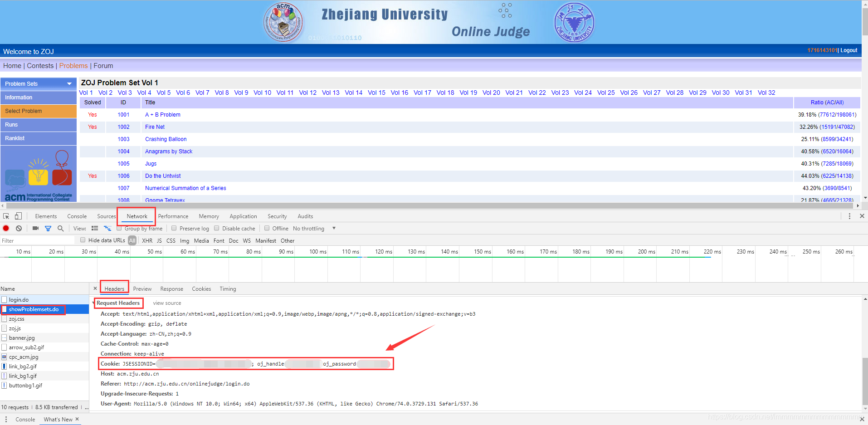Open the Timing tab of the request
This screenshot has height=425, width=868.
pos(228,289)
